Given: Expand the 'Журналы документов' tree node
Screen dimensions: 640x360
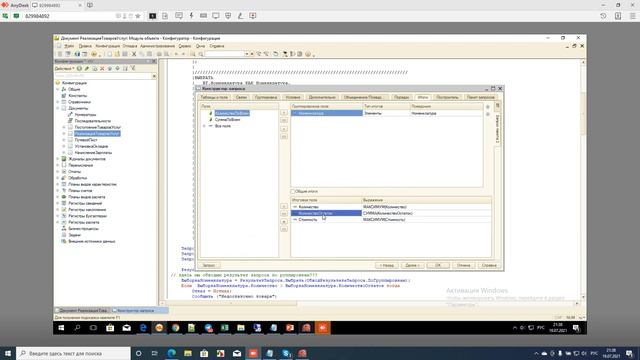Looking at the screenshot, I should coord(58,159).
